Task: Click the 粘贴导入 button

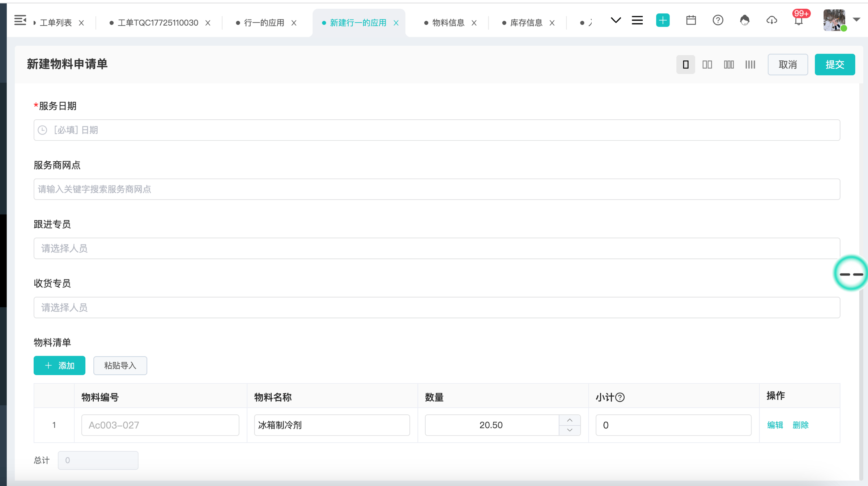Action: click(x=120, y=366)
